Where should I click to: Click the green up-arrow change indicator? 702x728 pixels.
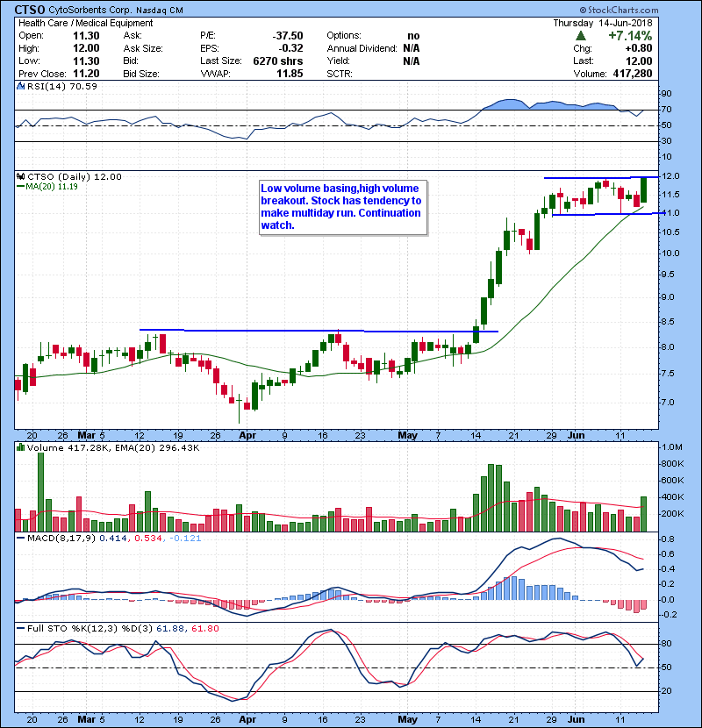581,36
